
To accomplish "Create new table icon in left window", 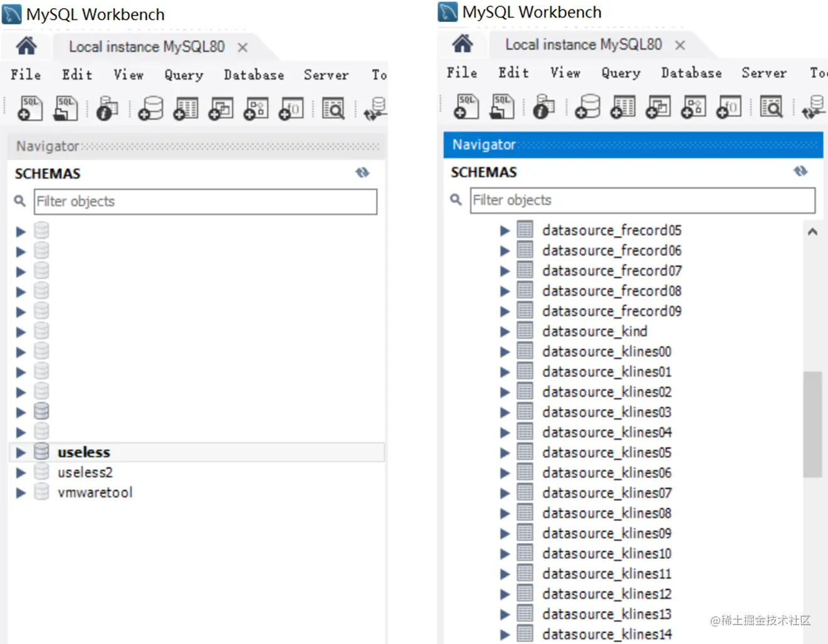I will point(186,108).
